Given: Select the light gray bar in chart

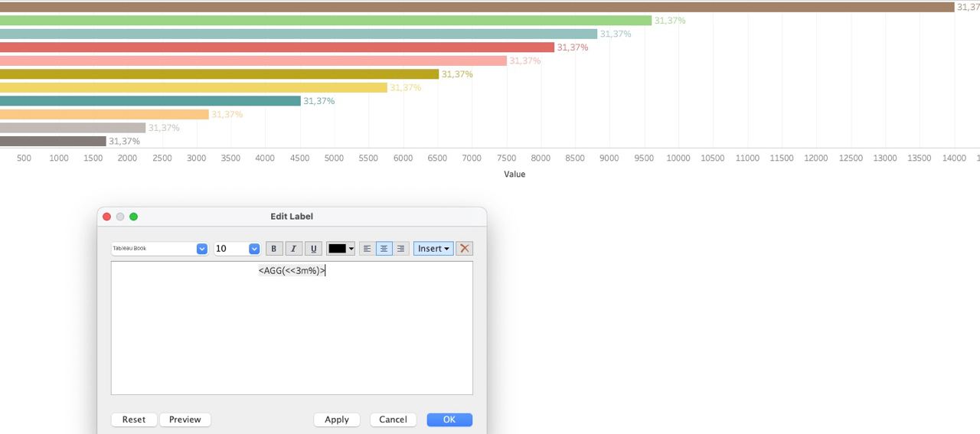Looking at the screenshot, I should click(73, 128).
